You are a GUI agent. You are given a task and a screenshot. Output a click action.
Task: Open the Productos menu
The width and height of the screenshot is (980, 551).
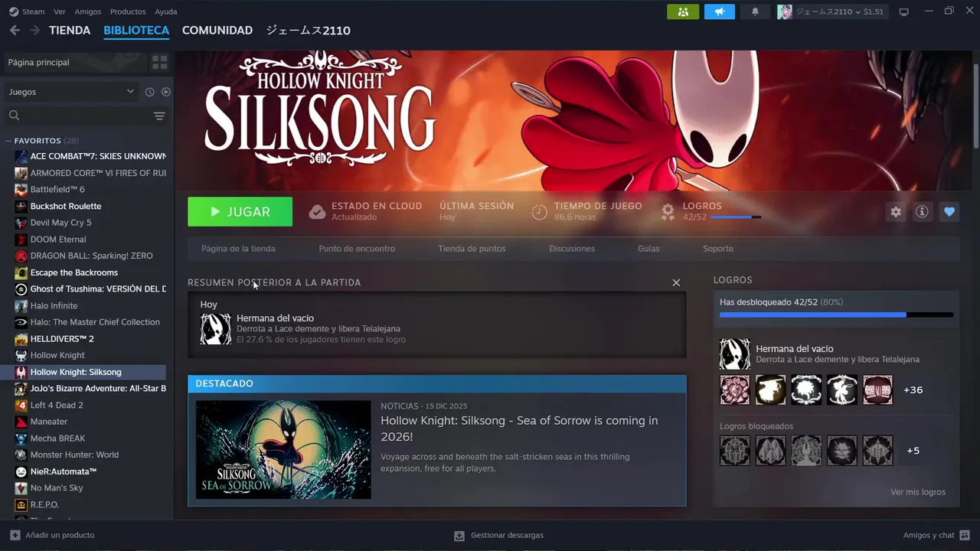(x=128, y=11)
